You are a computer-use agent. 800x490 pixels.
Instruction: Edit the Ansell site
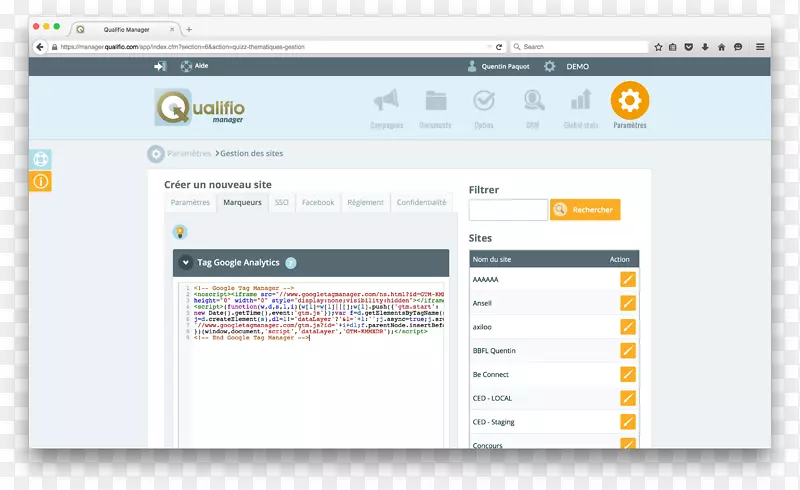628,303
